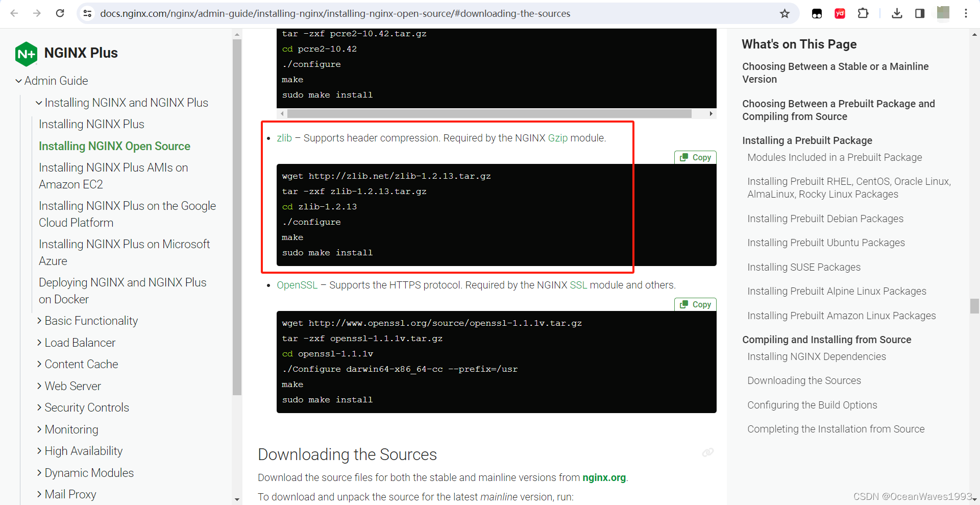980x505 pixels.
Task: Open the profile avatar
Action: tap(943, 13)
